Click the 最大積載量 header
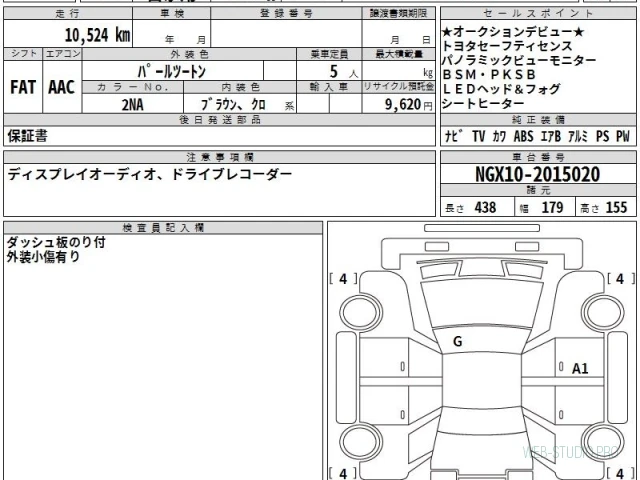 [x=398, y=54]
